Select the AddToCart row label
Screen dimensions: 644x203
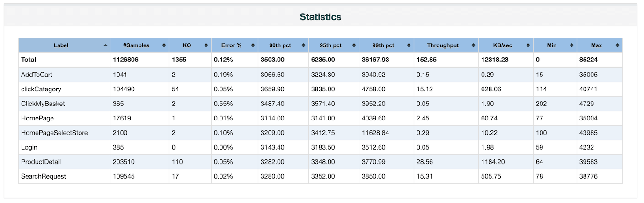pos(33,75)
